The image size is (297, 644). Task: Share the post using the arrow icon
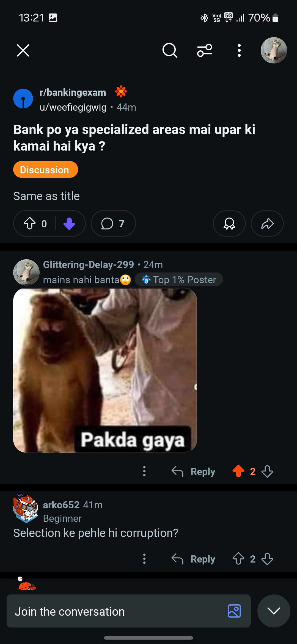click(x=267, y=223)
